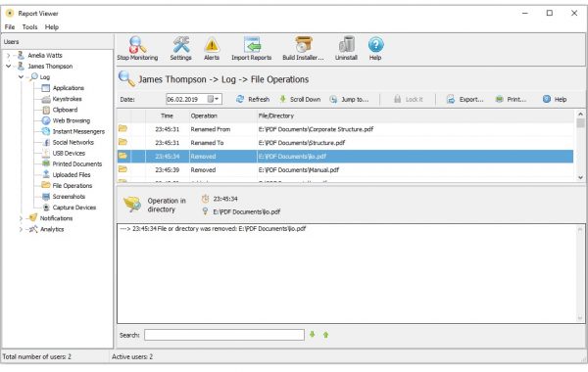Find previous with green up arrow
This screenshot has height=372, width=588.
tap(325, 335)
